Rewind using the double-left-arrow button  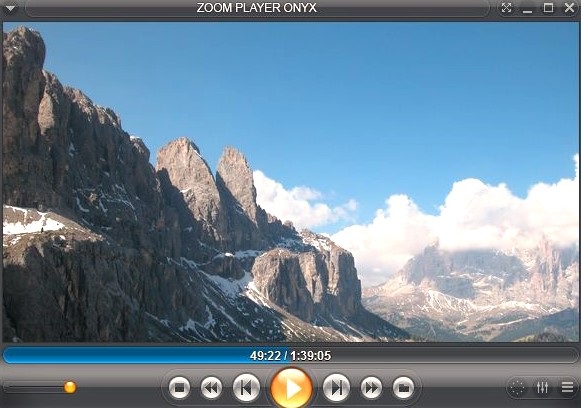point(211,388)
